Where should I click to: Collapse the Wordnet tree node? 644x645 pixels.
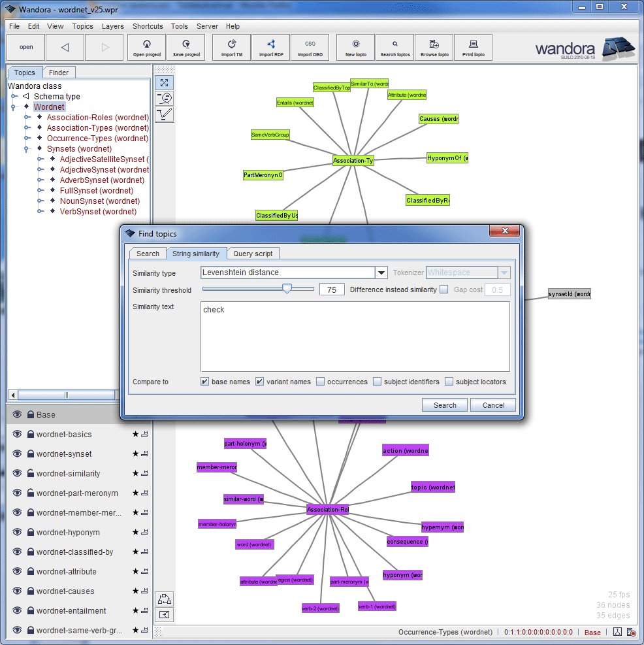pos(13,107)
